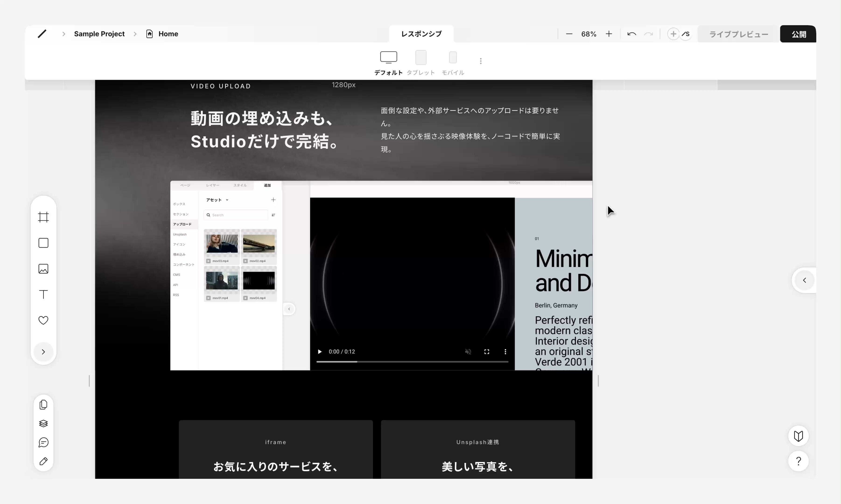Select the タブレット breakpoint

pyautogui.click(x=420, y=63)
